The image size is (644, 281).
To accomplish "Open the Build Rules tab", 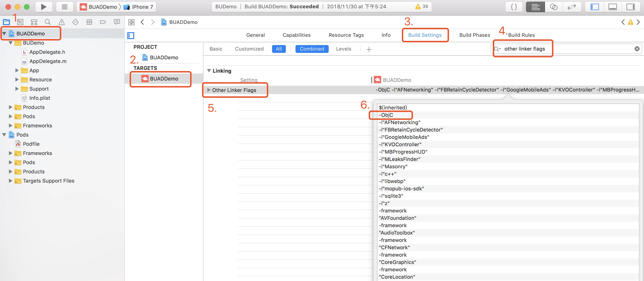I will coord(521,35).
